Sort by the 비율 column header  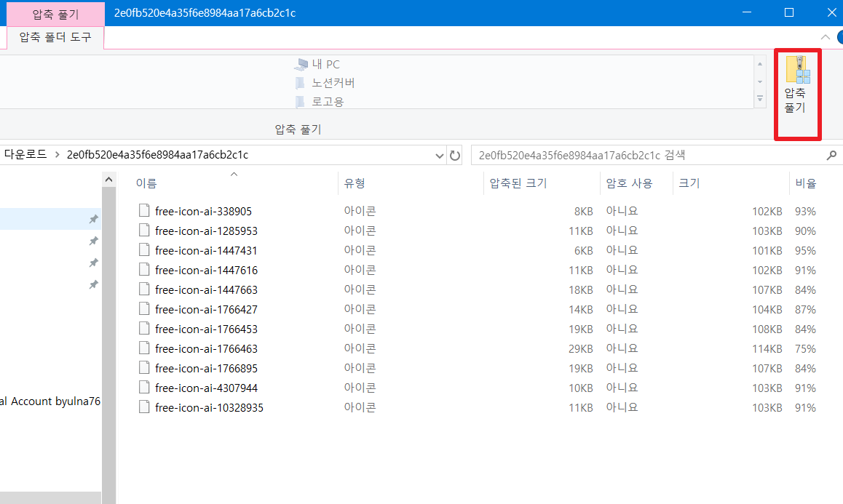coord(806,183)
